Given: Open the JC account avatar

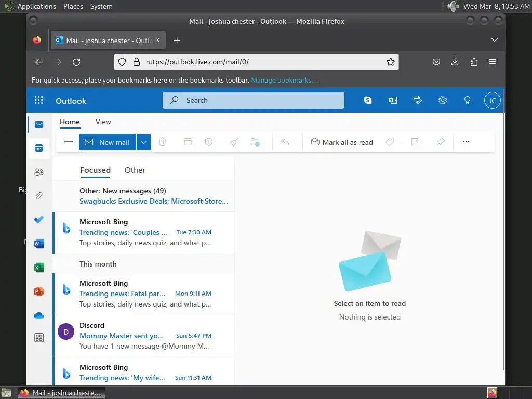Looking at the screenshot, I should pos(493,100).
